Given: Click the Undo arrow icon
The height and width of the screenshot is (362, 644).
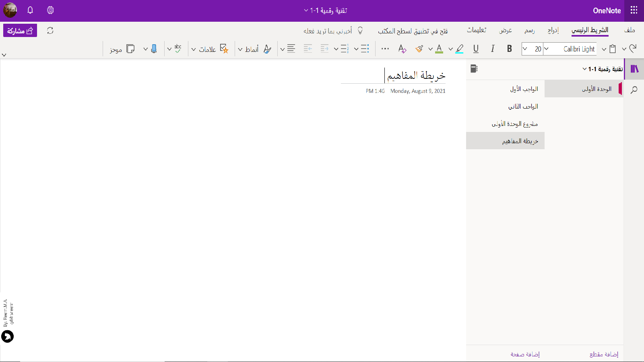Looking at the screenshot, I should 633,49.
